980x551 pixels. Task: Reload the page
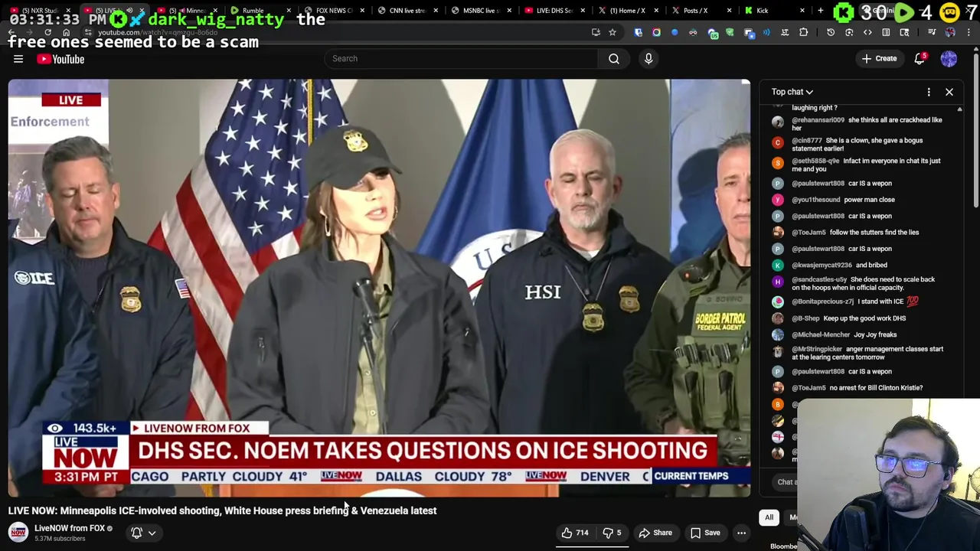[x=47, y=32]
